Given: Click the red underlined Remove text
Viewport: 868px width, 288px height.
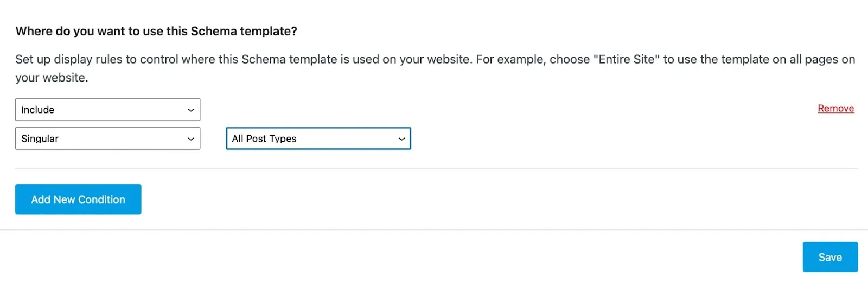Looking at the screenshot, I should click(x=835, y=109).
